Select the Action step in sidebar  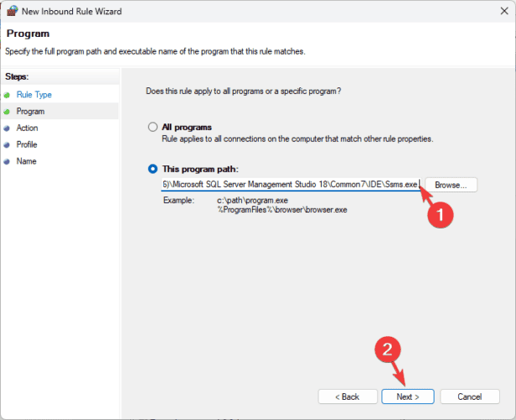point(28,128)
